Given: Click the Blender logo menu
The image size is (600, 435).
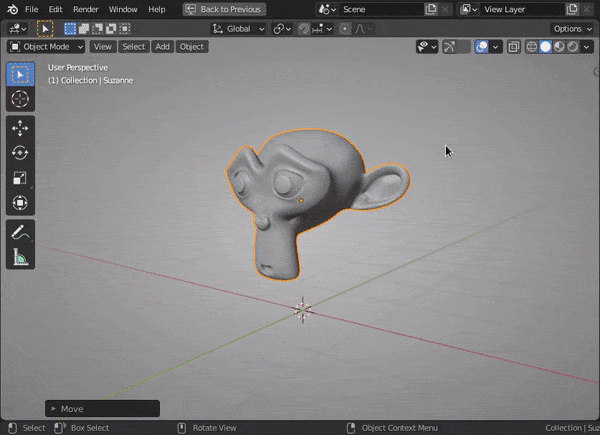Looking at the screenshot, I should (x=12, y=9).
